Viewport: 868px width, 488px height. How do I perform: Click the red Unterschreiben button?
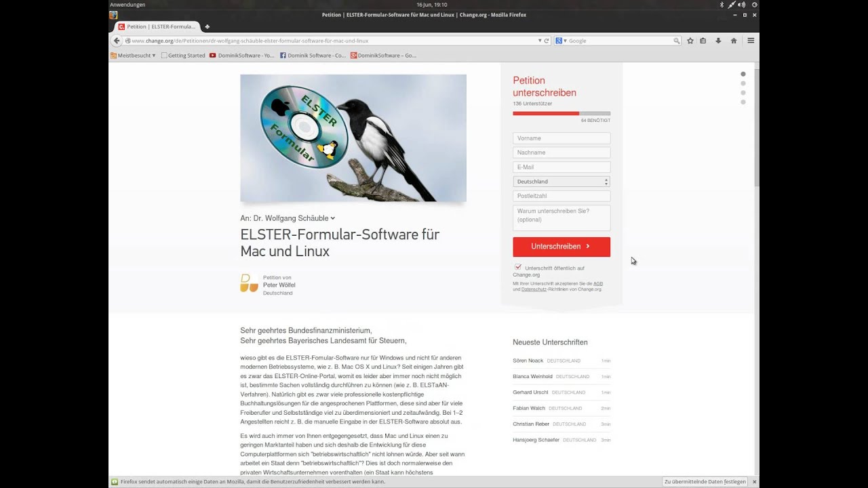click(x=561, y=247)
